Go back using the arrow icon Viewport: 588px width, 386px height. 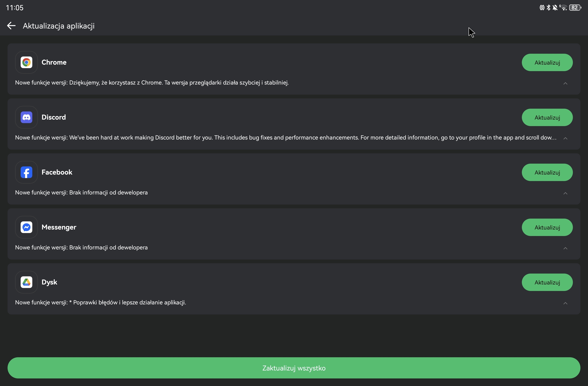pyautogui.click(x=11, y=26)
